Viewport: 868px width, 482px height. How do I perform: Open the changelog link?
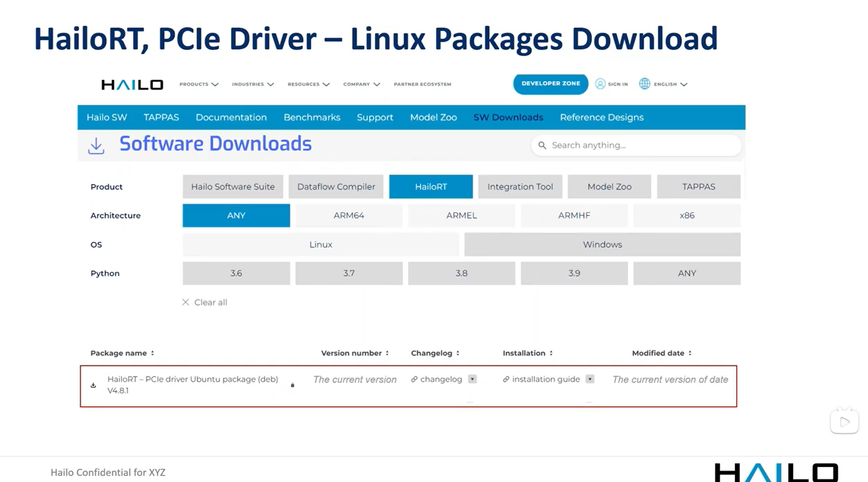click(441, 379)
